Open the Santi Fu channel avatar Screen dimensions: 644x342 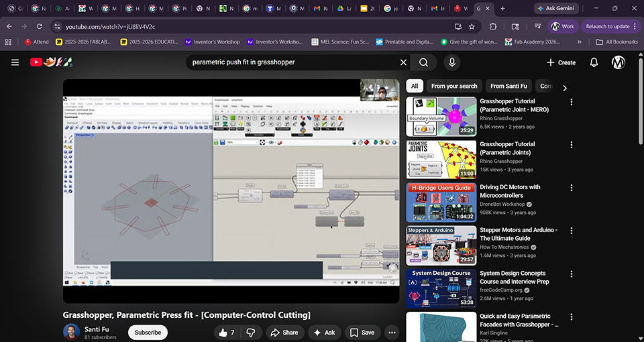coord(71,332)
